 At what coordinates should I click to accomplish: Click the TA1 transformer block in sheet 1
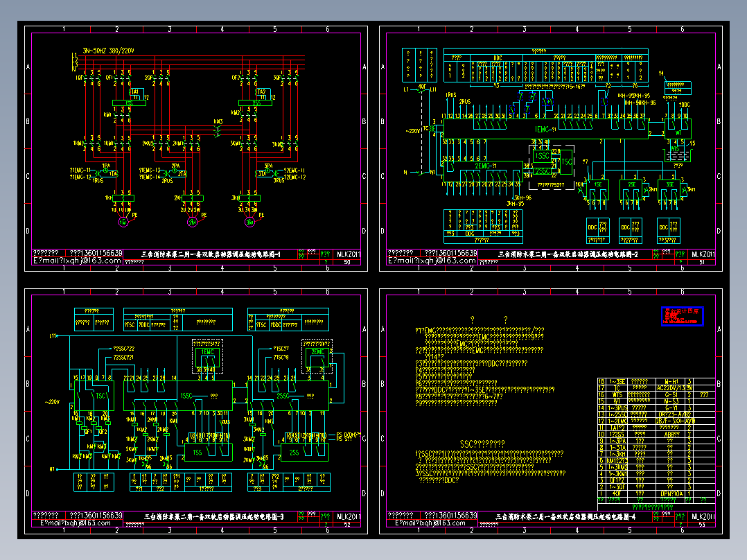point(135,92)
